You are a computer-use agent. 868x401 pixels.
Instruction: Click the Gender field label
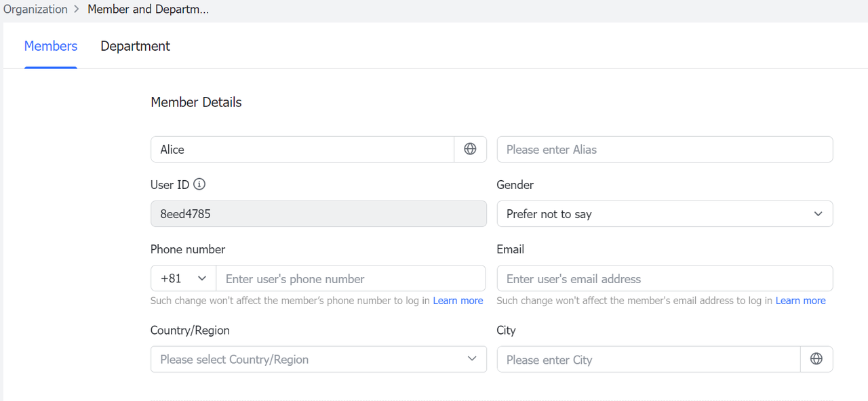pyautogui.click(x=515, y=185)
